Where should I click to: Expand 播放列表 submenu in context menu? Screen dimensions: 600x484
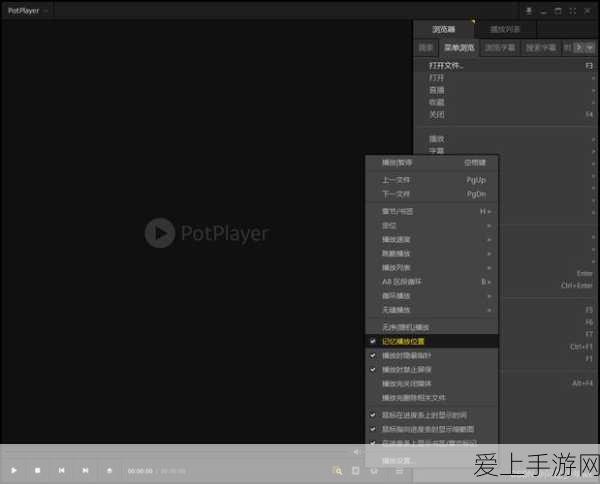click(x=432, y=267)
